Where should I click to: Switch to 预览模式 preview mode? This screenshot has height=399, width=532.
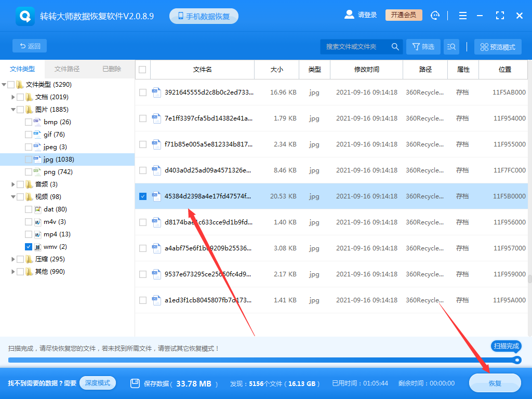(497, 46)
